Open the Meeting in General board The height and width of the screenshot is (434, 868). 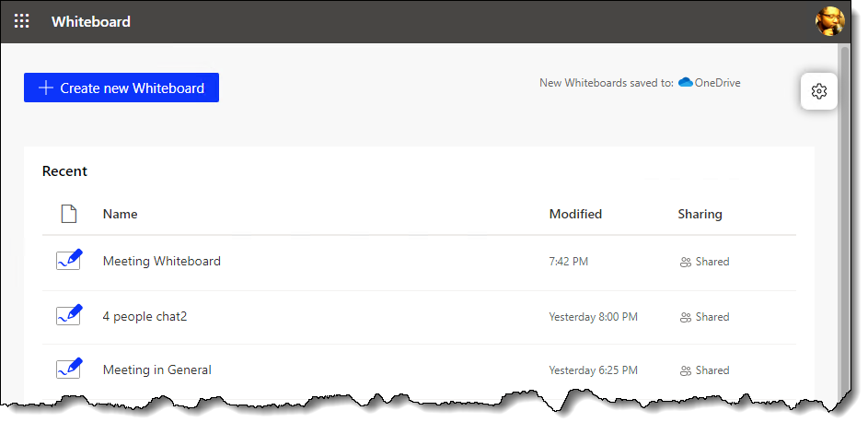[x=157, y=369]
